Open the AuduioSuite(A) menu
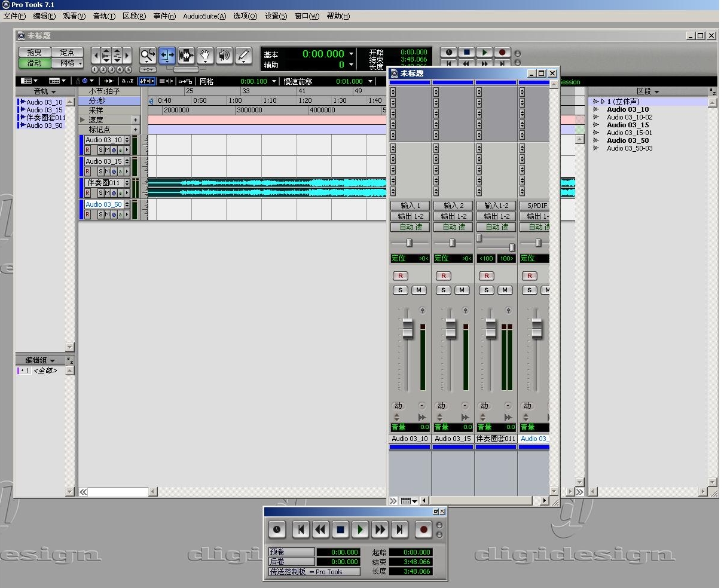The width and height of the screenshot is (724, 588). pyautogui.click(x=204, y=16)
